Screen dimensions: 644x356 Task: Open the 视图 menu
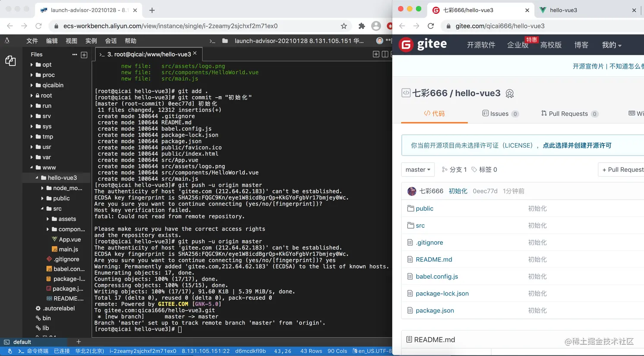point(71,41)
